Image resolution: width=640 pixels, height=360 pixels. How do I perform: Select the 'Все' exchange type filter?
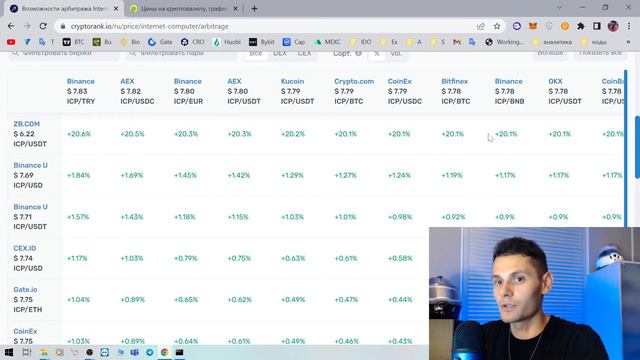click(256, 53)
